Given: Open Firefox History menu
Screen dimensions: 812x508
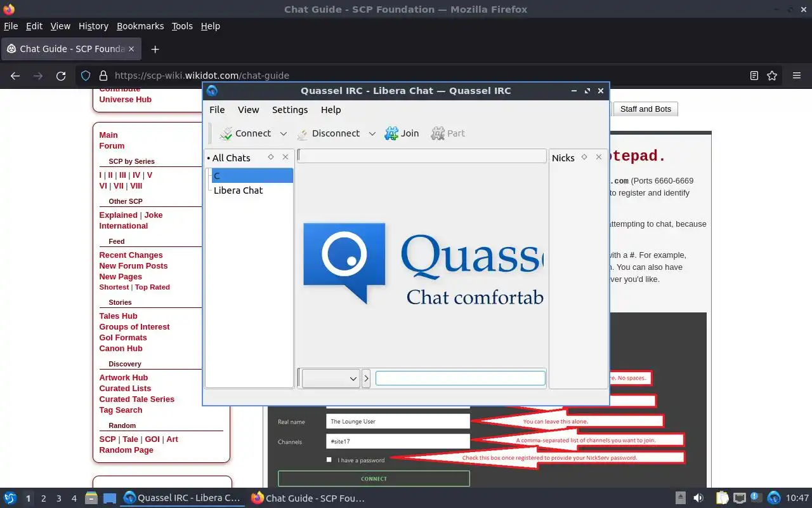Looking at the screenshot, I should [x=93, y=26].
